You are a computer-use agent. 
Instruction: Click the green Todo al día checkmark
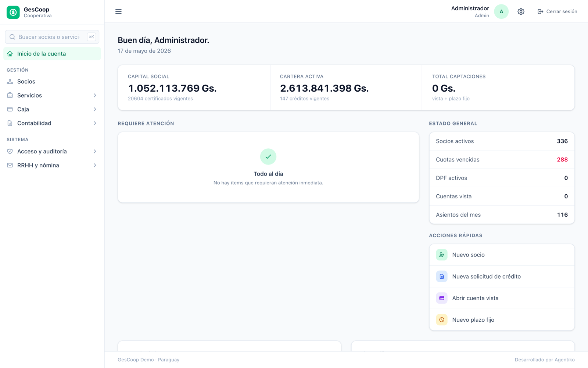point(268,156)
